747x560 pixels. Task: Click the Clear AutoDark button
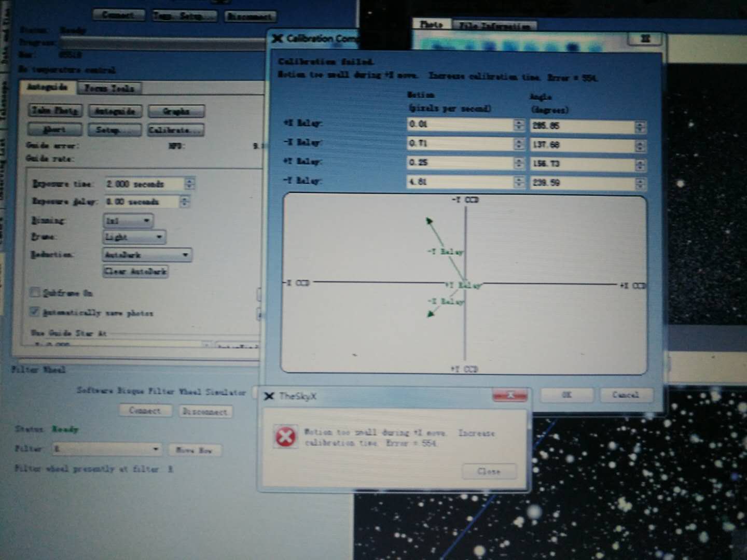[x=135, y=271]
